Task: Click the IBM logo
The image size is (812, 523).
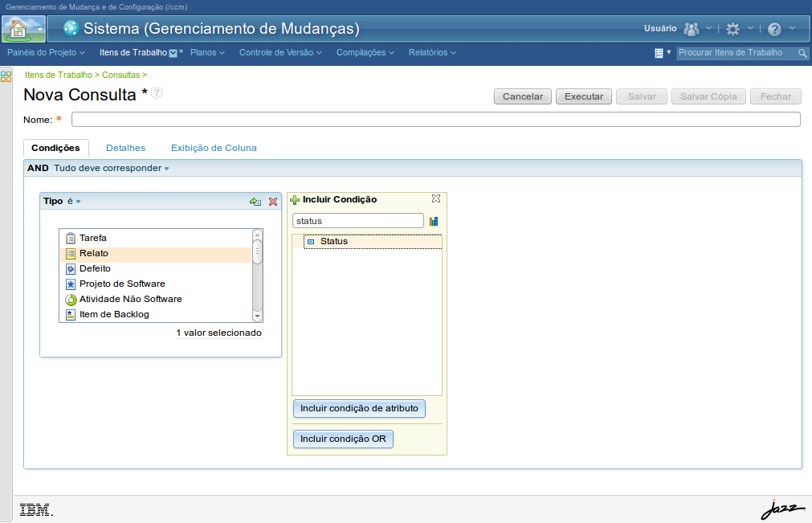Action: 35,510
